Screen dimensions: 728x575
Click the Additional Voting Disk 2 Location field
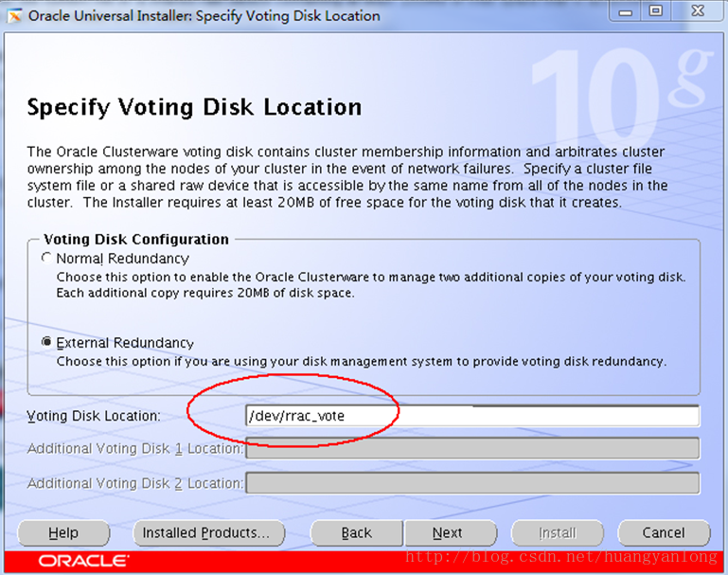pos(471,483)
